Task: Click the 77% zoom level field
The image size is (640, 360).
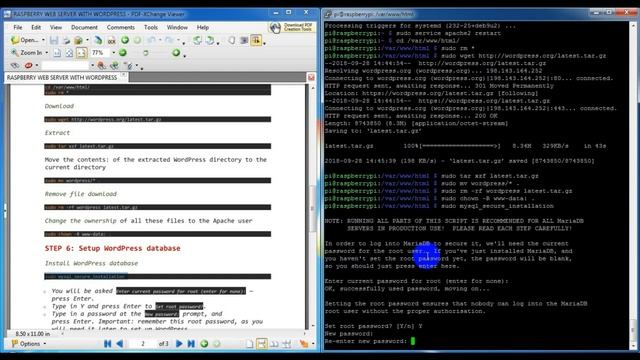Action: point(100,53)
